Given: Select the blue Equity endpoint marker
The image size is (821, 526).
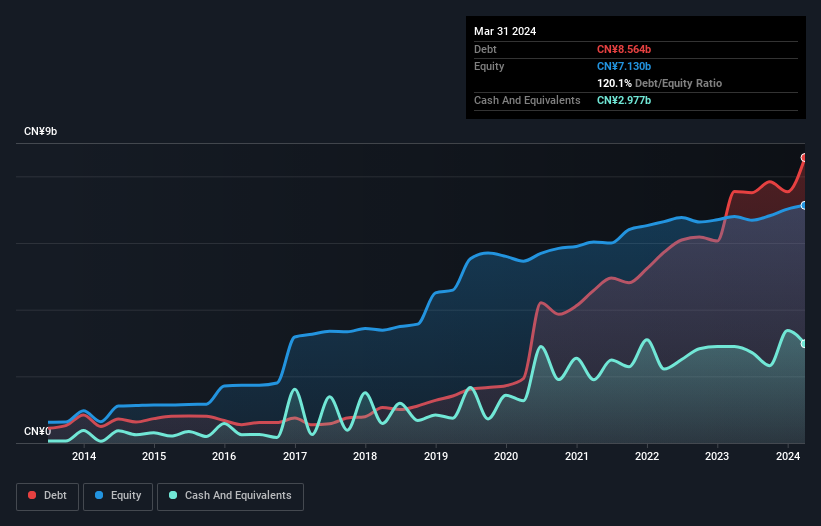Looking at the screenshot, I should click(x=804, y=206).
